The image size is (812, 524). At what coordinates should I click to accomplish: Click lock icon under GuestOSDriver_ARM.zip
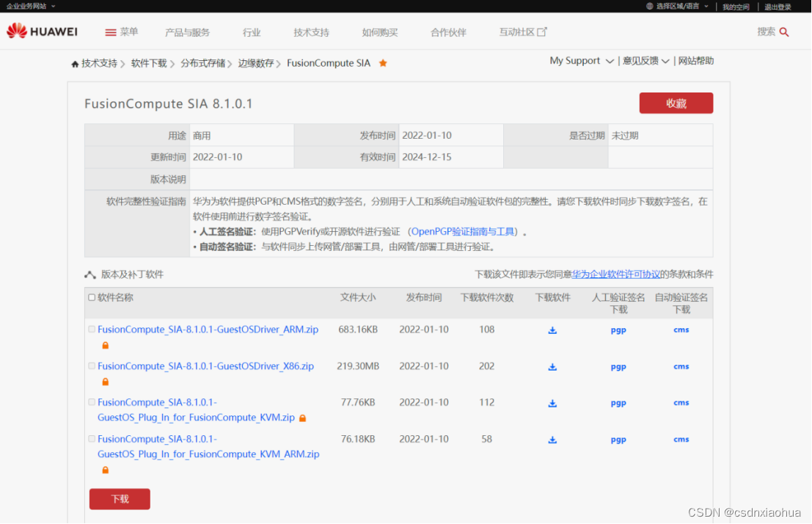click(x=105, y=345)
